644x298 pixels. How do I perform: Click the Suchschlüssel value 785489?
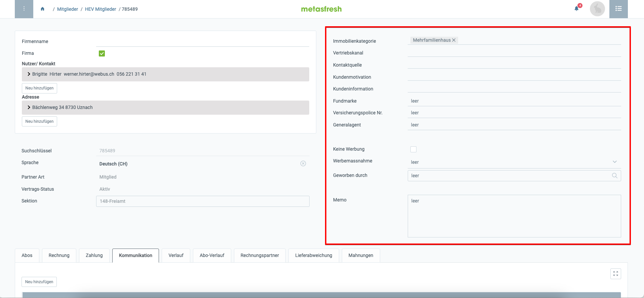[x=107, y=151]
